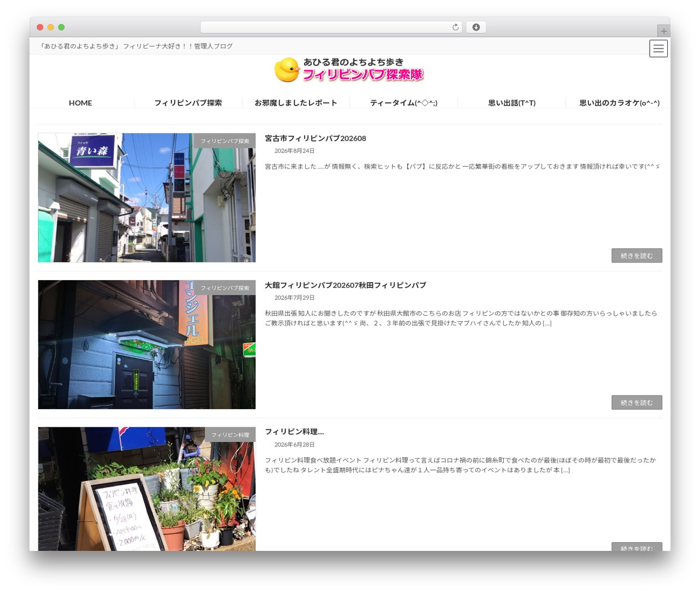
Task: Click the 秋田県出張 excerpt text
Action: click(x=461, y=318)
